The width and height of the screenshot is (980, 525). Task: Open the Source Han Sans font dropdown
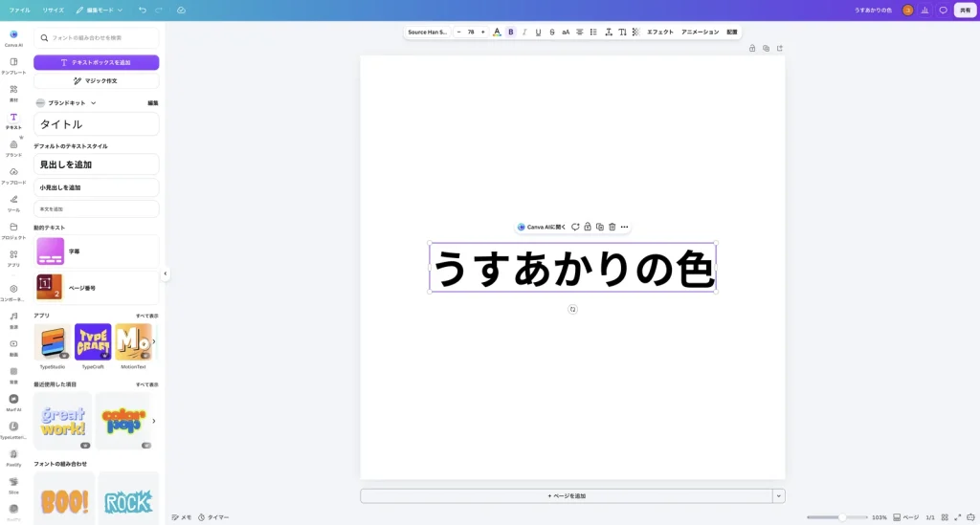428,32
